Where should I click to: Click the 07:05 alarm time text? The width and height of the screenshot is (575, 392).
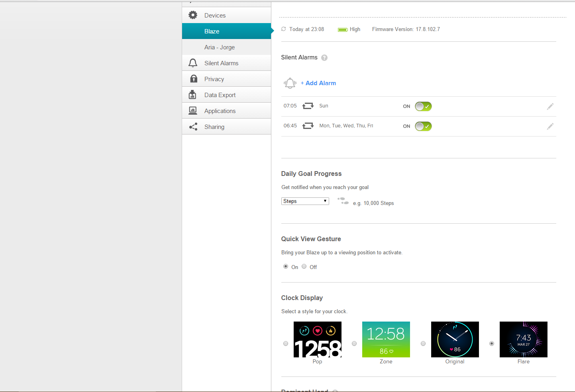(290, 106)
